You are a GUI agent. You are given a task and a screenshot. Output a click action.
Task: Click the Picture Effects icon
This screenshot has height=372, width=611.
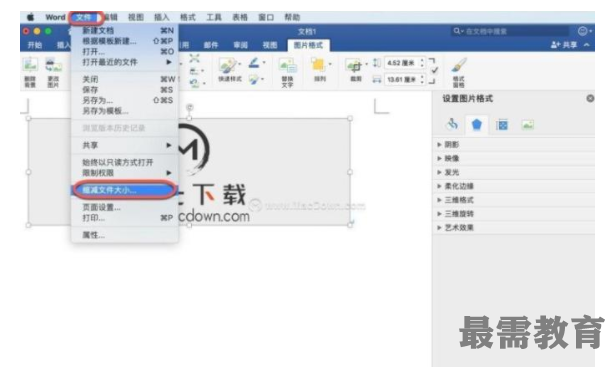click(x=254, y=80)
